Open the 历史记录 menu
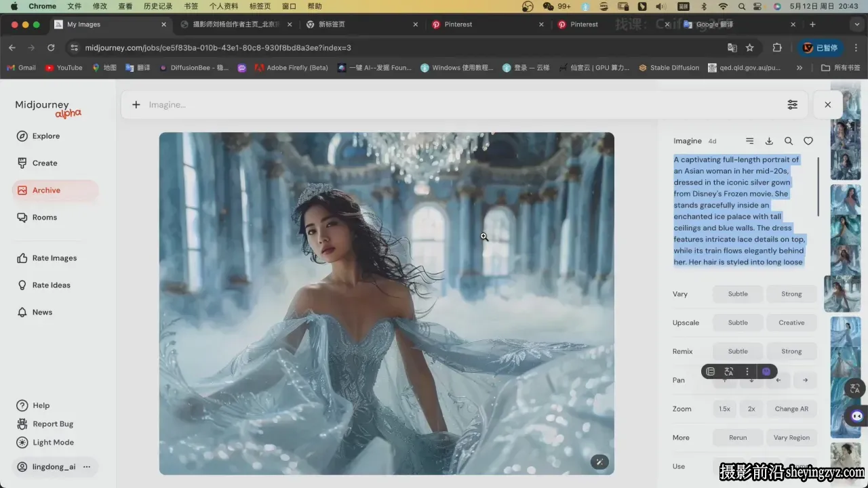 tap(158, 6)
